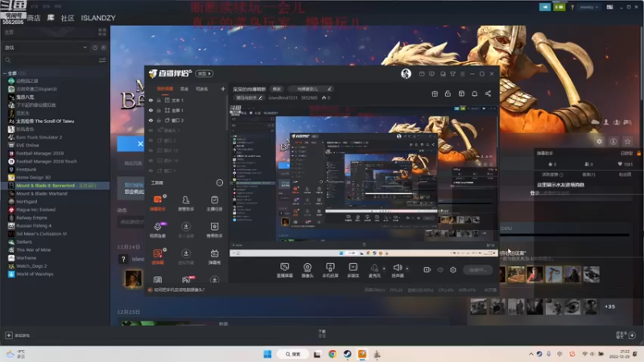Viewport: 644px width, 362px height.
Task: Open the 主播任务 tool icon
Action: (214, 203)
